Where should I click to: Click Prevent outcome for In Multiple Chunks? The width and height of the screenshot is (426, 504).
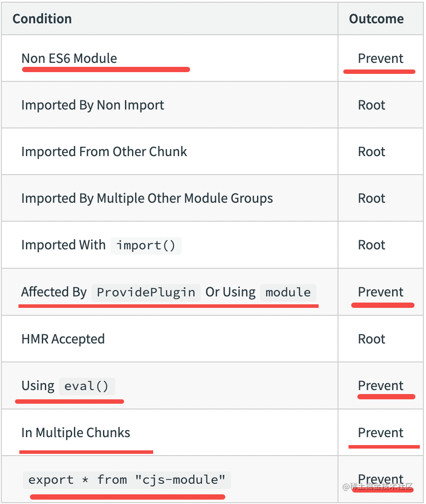[x=381, y=433]
